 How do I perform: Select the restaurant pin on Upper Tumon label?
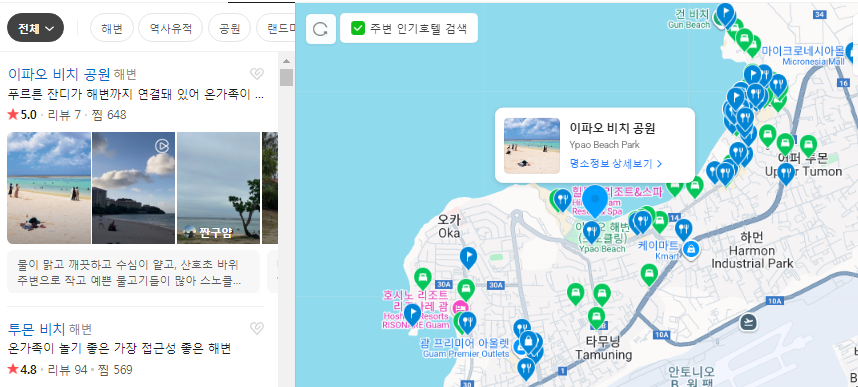click(786, 173)
